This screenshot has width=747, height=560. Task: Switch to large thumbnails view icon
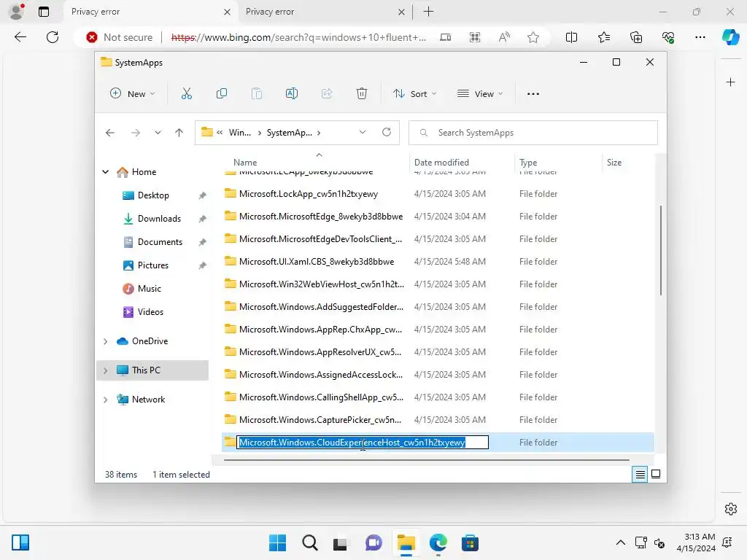(656, 474)
